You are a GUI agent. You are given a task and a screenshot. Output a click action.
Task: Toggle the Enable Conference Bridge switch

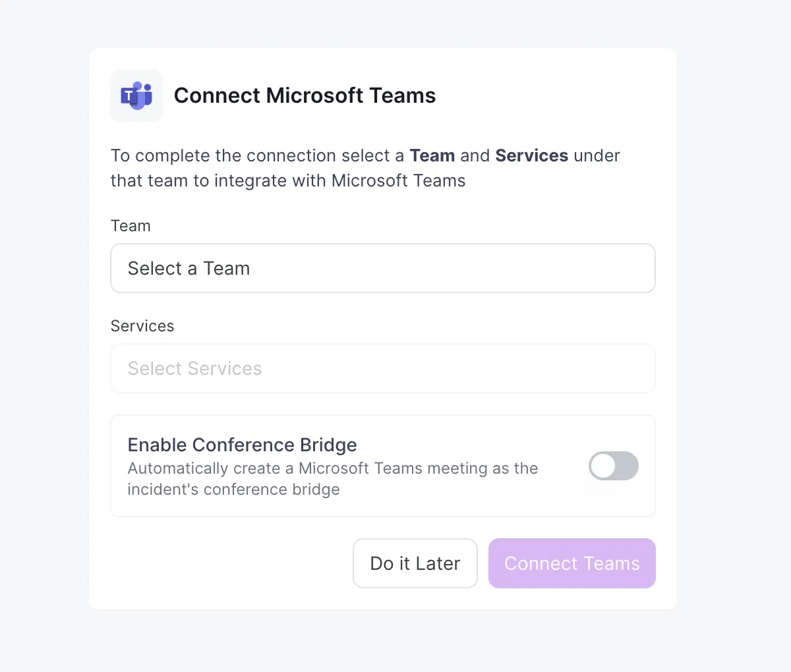[614, 466]
